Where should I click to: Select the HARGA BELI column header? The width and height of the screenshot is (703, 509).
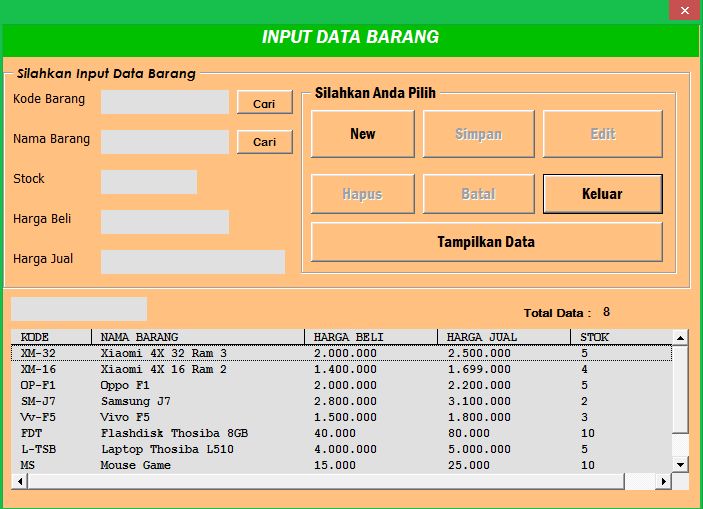pos(371,337)
